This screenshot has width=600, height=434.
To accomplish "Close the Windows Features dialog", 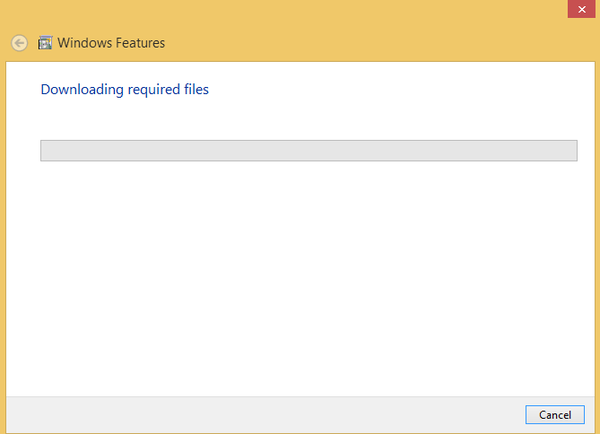I will coord(582,9).
